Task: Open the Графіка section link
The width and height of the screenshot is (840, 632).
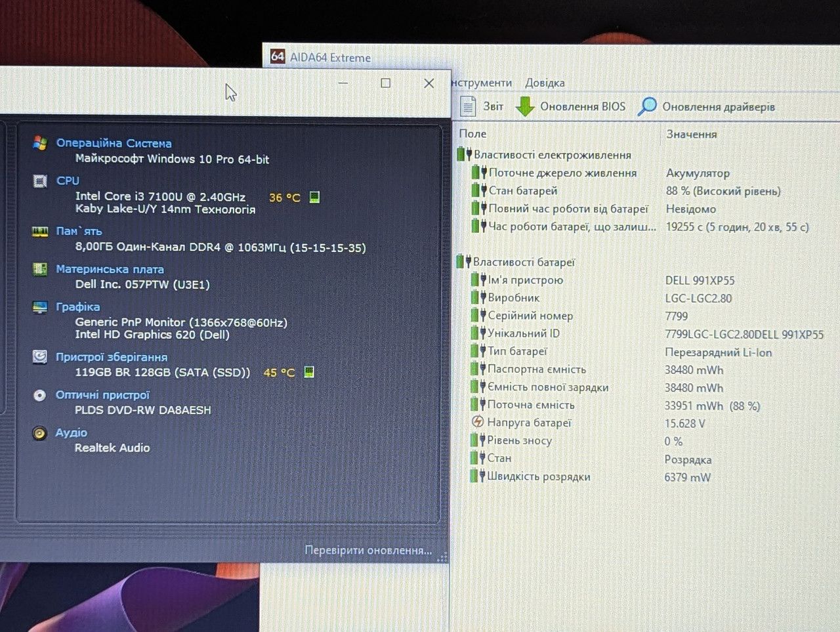Action: tap(78, 306)
